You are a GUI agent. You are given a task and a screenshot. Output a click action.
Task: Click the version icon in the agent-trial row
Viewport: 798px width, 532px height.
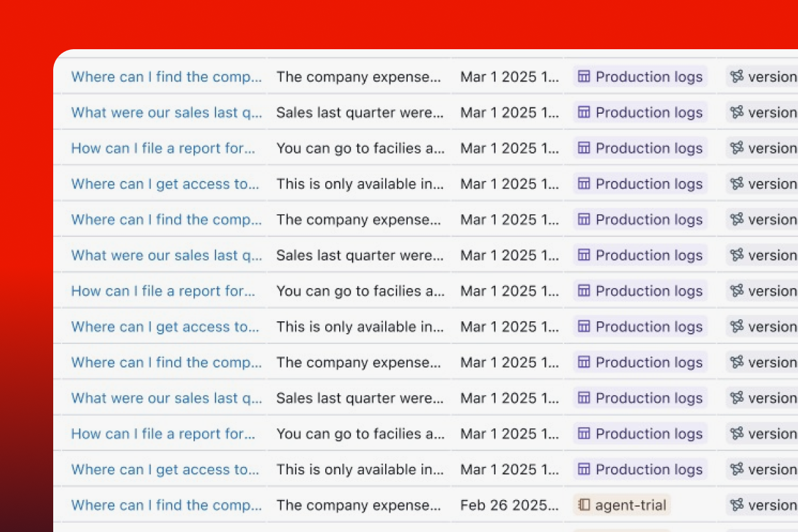pyautogui.click(x=736, y=505)
